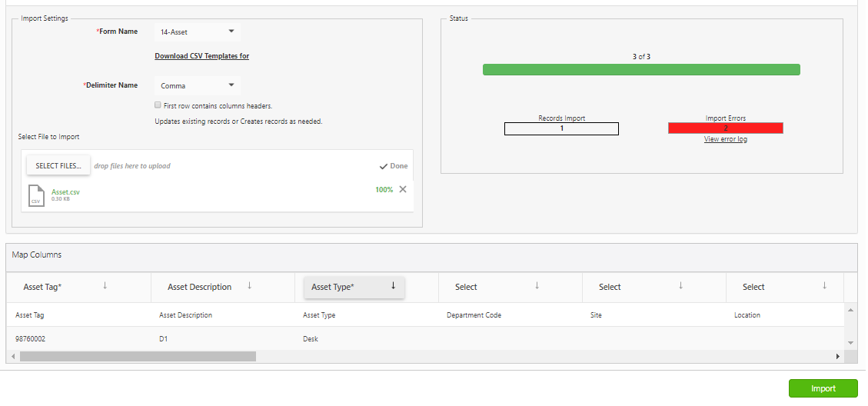Click the SELECT FILES... button
This screenshot has height=406, width=868.
58,165
